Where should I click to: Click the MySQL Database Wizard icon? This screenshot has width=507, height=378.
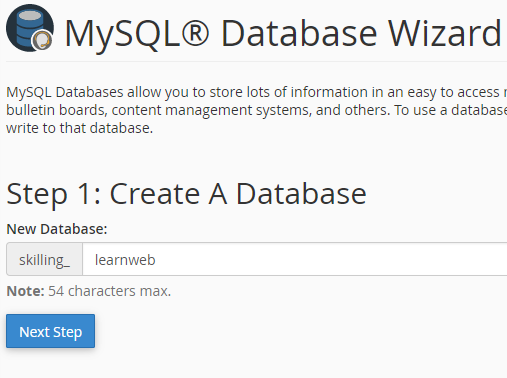(x=30, y=28)
